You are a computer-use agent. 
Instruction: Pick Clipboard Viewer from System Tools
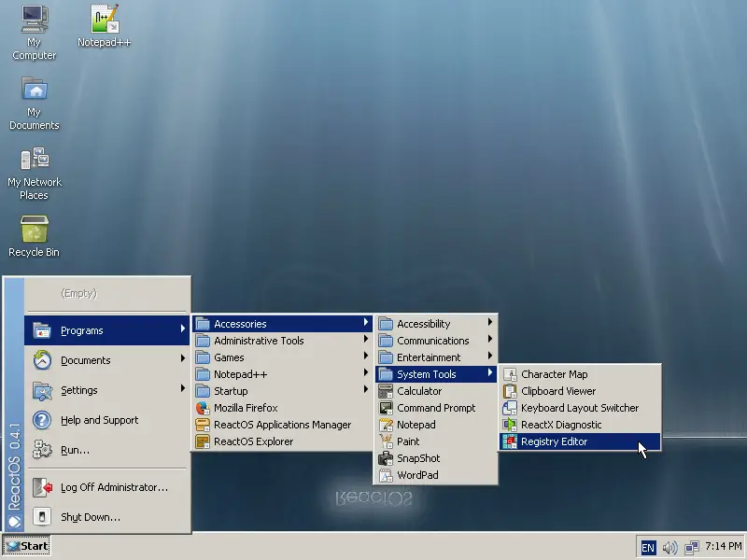tap(580, 391)
